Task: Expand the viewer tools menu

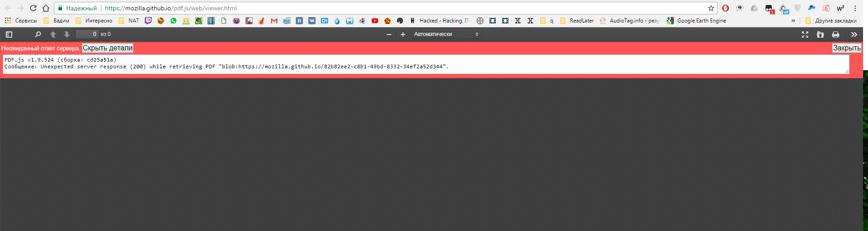Action: (x=854, y=34)
